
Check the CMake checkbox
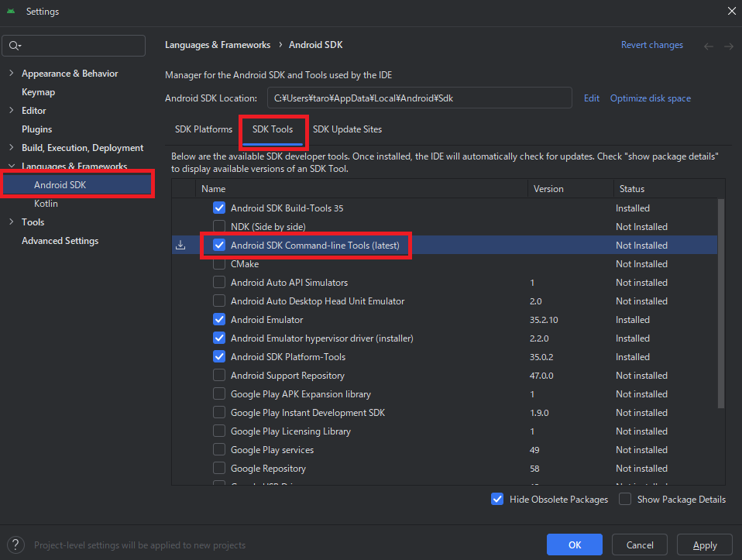219,263
